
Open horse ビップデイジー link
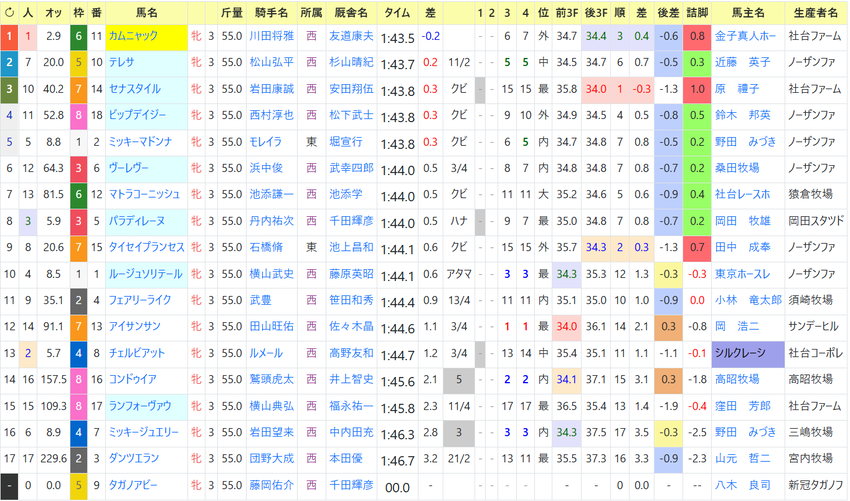[137, 115]
